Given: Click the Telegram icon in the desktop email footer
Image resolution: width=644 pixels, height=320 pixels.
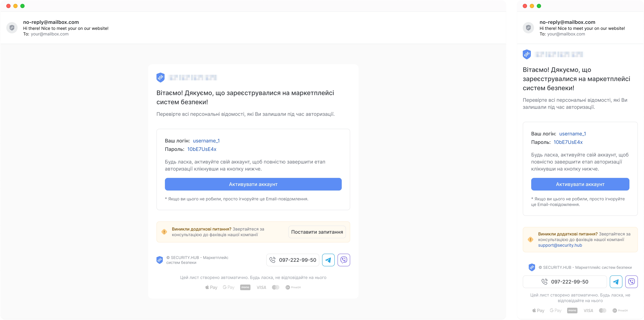Looking at the screenshot, I should tap(328, 260).
